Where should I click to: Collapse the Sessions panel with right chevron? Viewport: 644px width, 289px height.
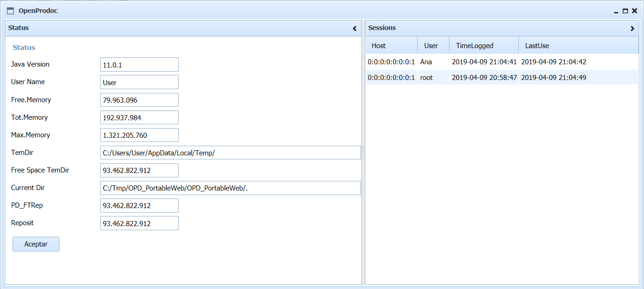(632, 28)
